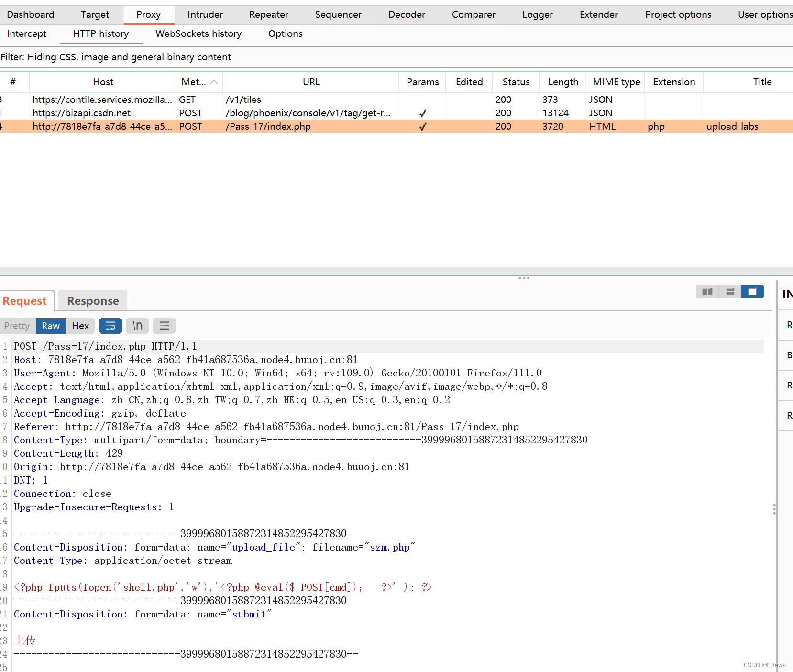
Task: Open the Decoder tab
Action: pos(407,15)
